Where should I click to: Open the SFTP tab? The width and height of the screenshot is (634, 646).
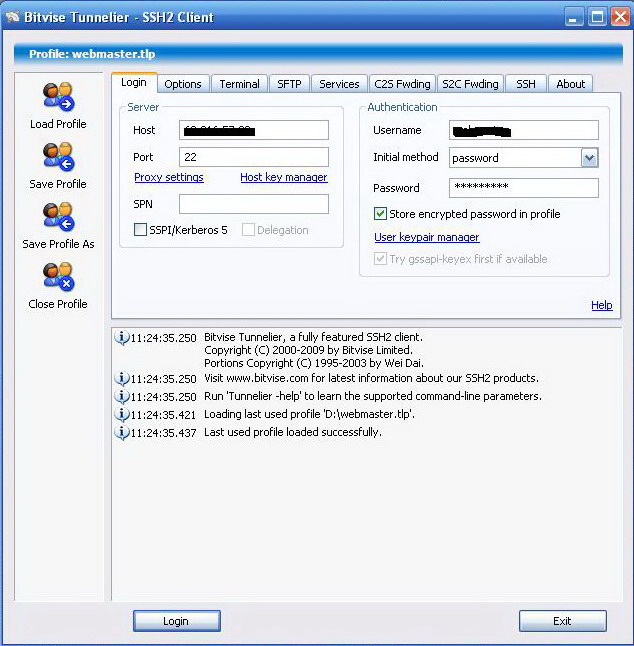point(289,84)
